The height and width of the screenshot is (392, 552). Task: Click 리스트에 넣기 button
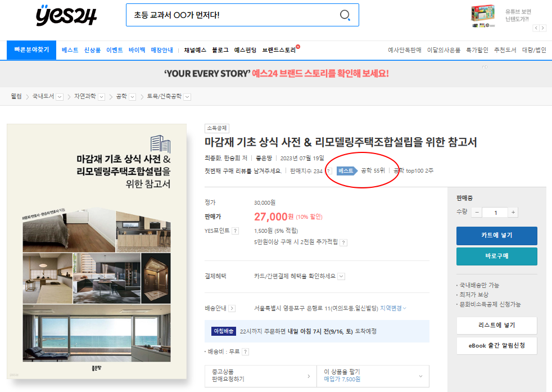click(497, 326)
